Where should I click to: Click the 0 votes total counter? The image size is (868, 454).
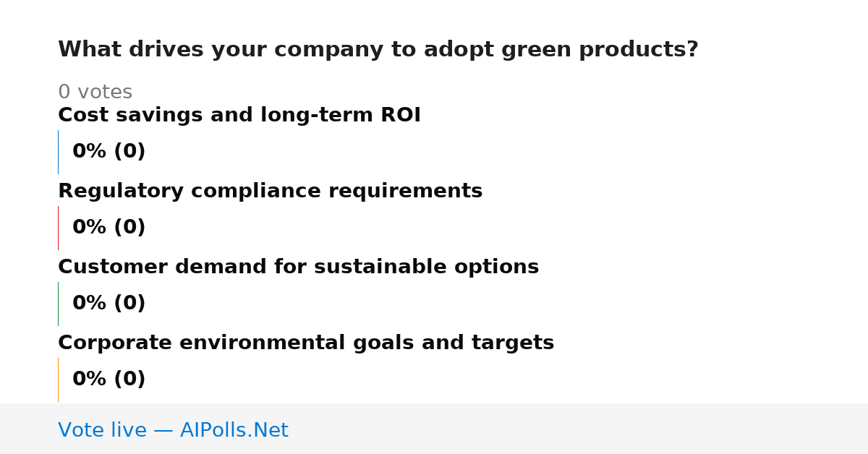click(x=95, y=93)
